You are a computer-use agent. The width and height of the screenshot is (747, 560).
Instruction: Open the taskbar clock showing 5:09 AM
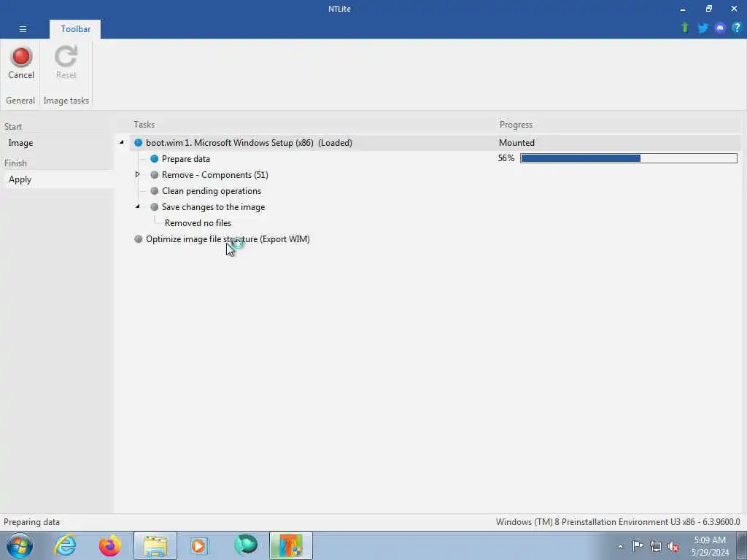[710, 546]
